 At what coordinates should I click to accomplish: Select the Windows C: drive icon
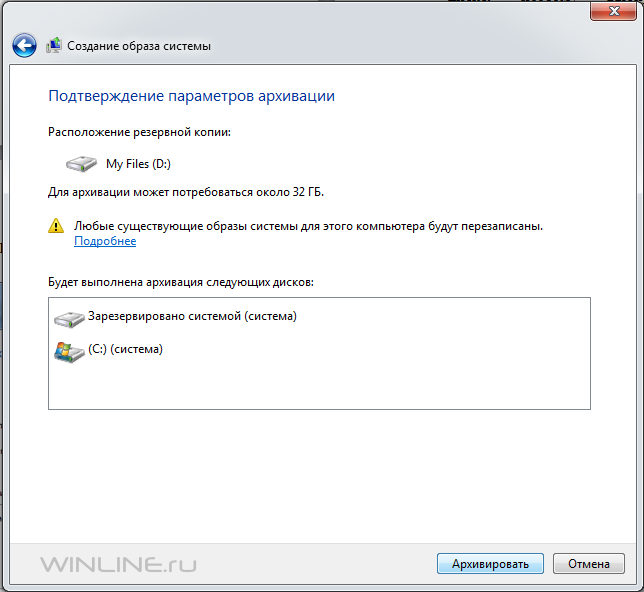(69, 352)
